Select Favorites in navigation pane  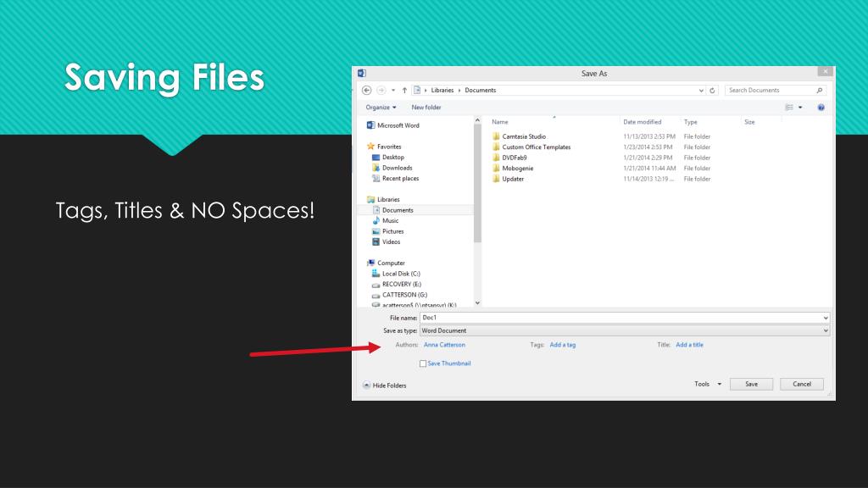384,147
